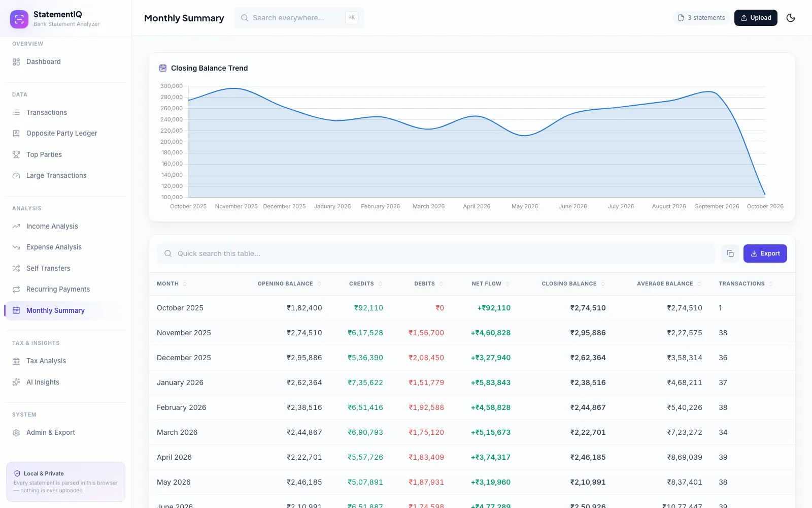Sort by the Credits column
Viewport: 812px width, 508px height.
(365, 284)
